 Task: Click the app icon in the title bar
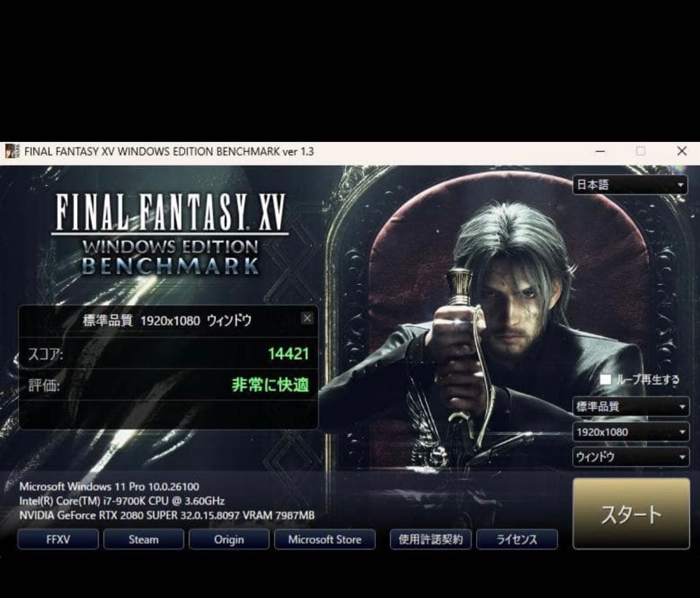11,152
